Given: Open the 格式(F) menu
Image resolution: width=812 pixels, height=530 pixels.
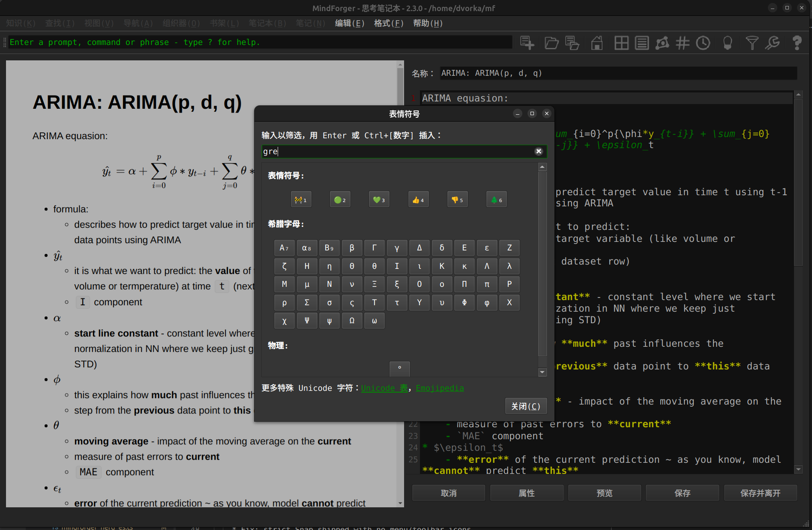Looking at the screenshot, I should pos(389,23).
